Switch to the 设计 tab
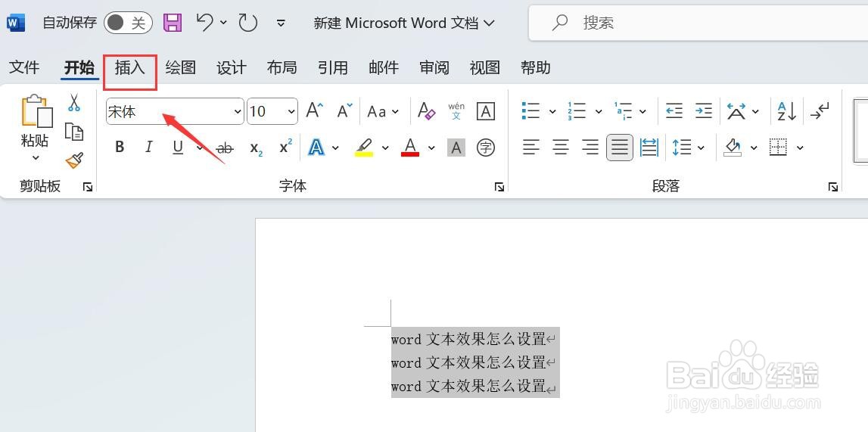Viewport: 868px width, 432px height. pos(231,67)
